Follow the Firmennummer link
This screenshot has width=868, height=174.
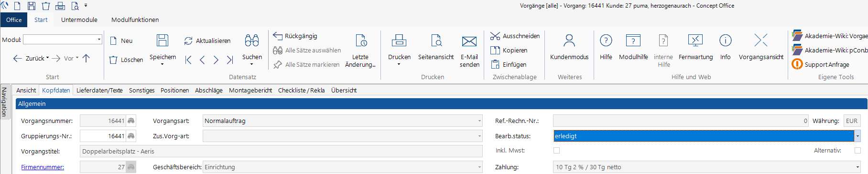tap(43, 167)
